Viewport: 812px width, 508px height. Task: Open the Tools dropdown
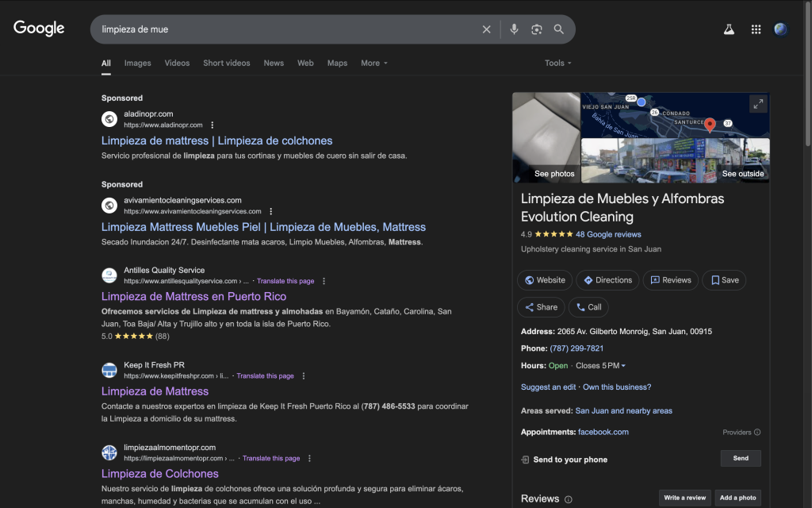tap(557, 63)
